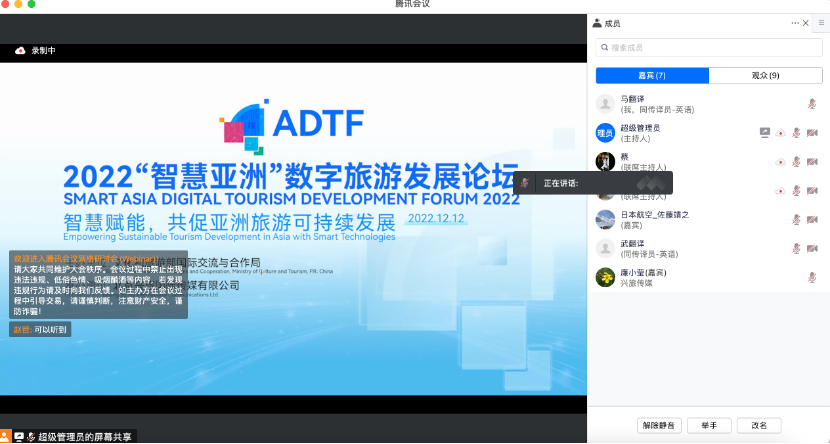
Task: Switch to the 嘉宾 (7) tab
Action: click(652, 76)
